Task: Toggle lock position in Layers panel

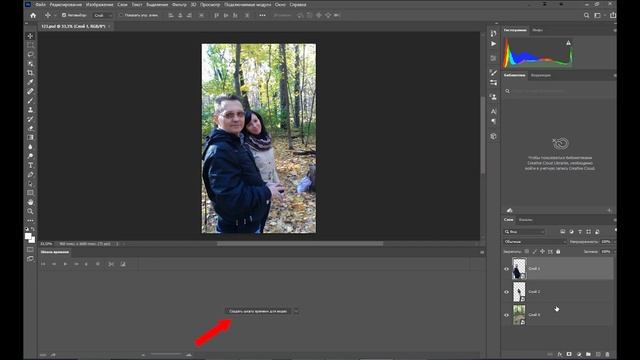Action: point(542,252)
